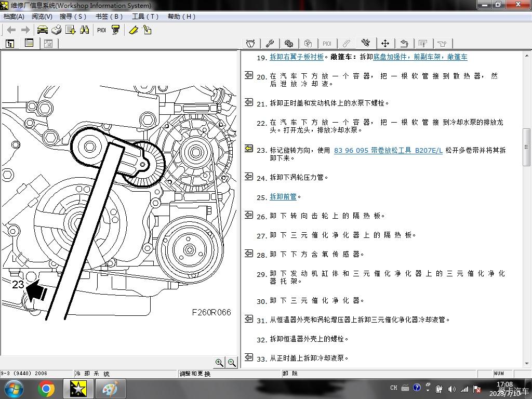The width and height of the screenshot is (532, 399).
Task: Click the pencil-on-note icon
Action: tap(147, 30)
